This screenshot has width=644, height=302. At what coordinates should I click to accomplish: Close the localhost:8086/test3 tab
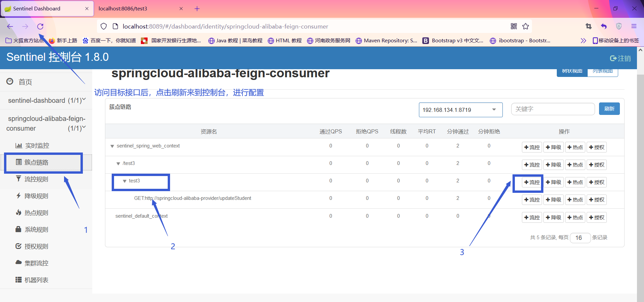coord(181,9)
